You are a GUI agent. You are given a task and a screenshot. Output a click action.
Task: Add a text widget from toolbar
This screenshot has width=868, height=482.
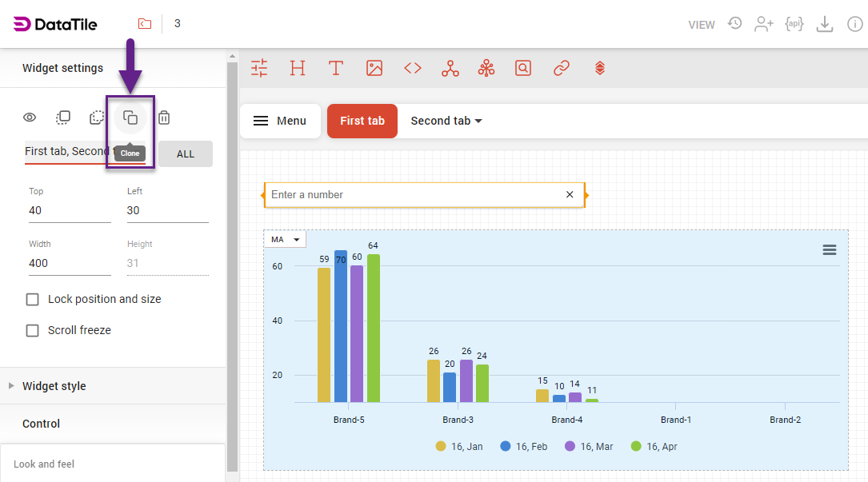pyautogui.click(x=336, y=68)
